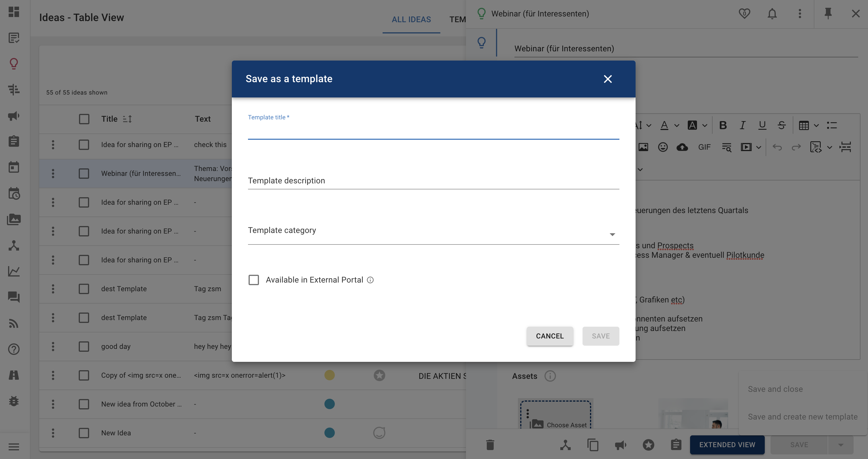Delete the idea with the trash icon

pos(490,445)
